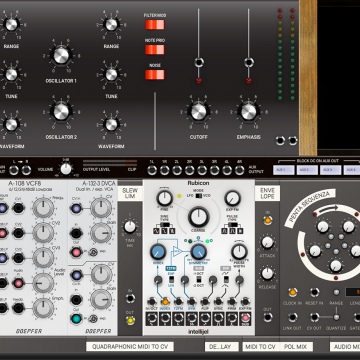The image size is (360, 360).
Task: Select the MIDI TO CV module label
Action: tap(261, 347)
